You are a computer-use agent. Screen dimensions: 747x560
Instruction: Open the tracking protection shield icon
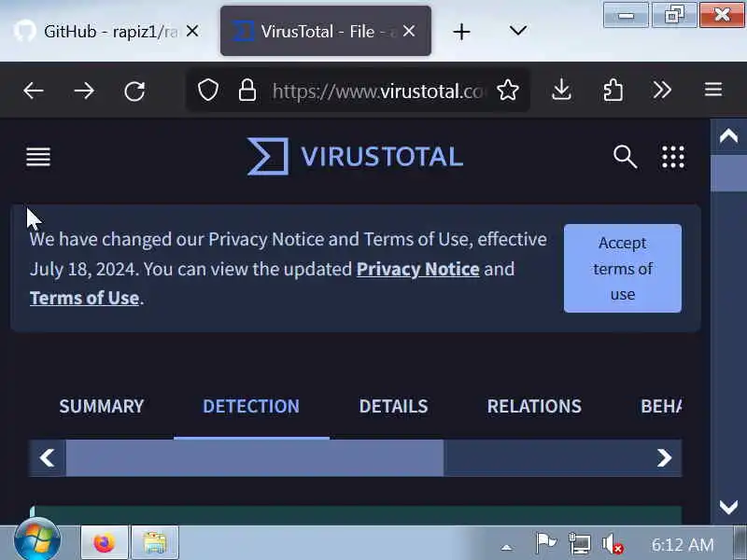(x=208, y=90)
